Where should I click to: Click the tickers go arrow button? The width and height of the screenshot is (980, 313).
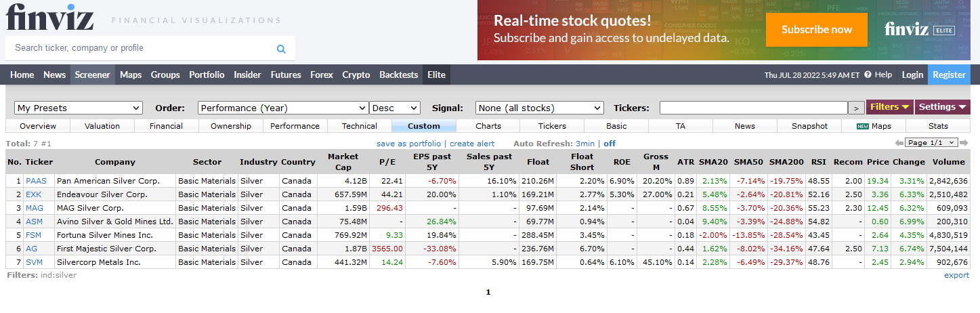[x=856, y=108]
